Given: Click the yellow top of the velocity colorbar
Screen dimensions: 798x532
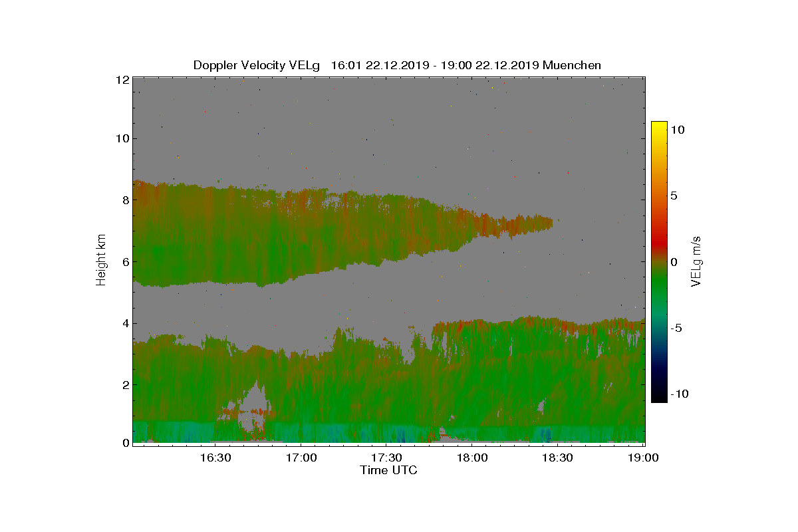Looking at the screenshot, I should click(659, 125).
